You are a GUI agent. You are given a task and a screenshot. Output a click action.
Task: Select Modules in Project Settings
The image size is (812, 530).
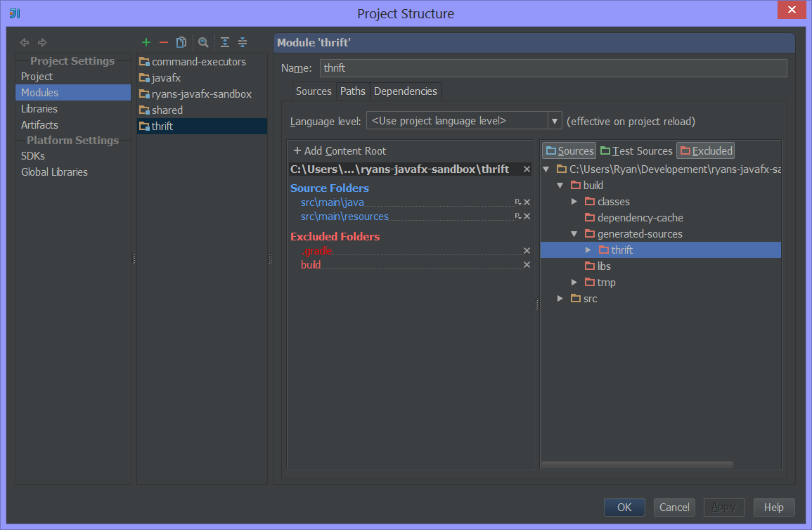click(73, 93)
